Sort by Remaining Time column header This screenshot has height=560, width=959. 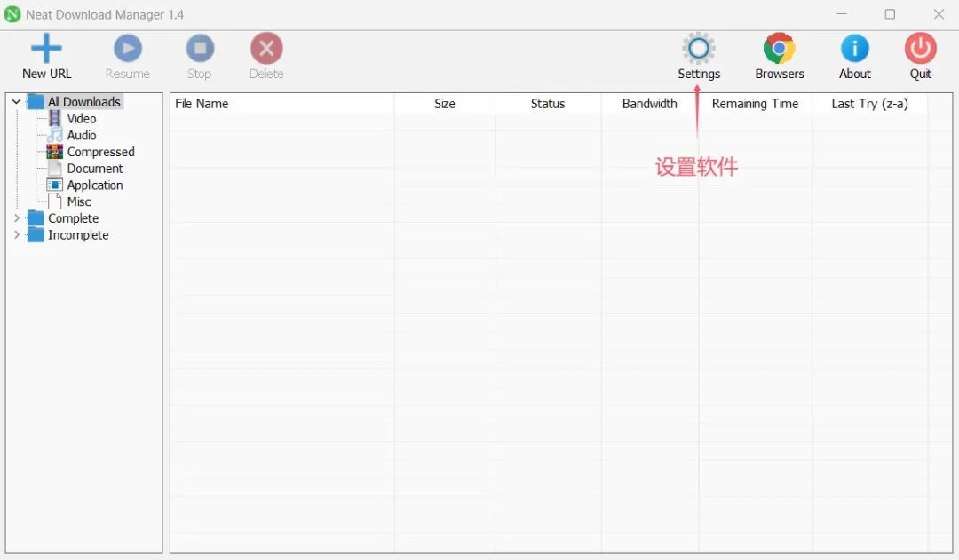click(756, 104)
